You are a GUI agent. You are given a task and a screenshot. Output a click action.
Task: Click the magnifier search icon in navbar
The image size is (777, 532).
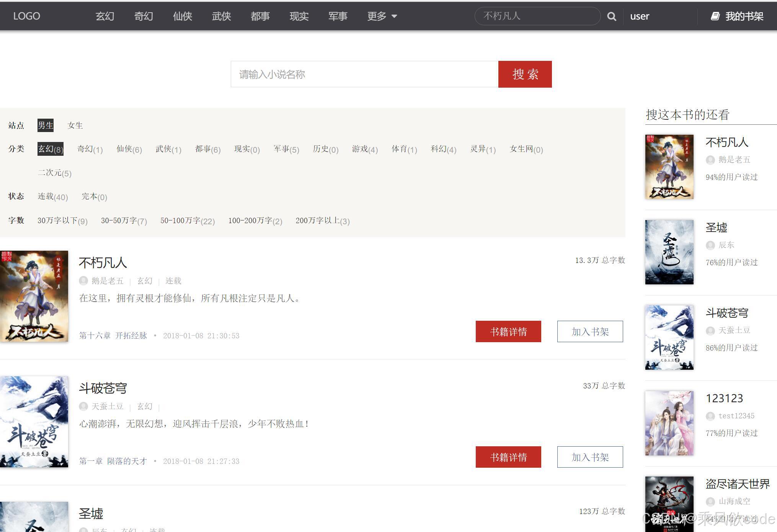[612, 16]
